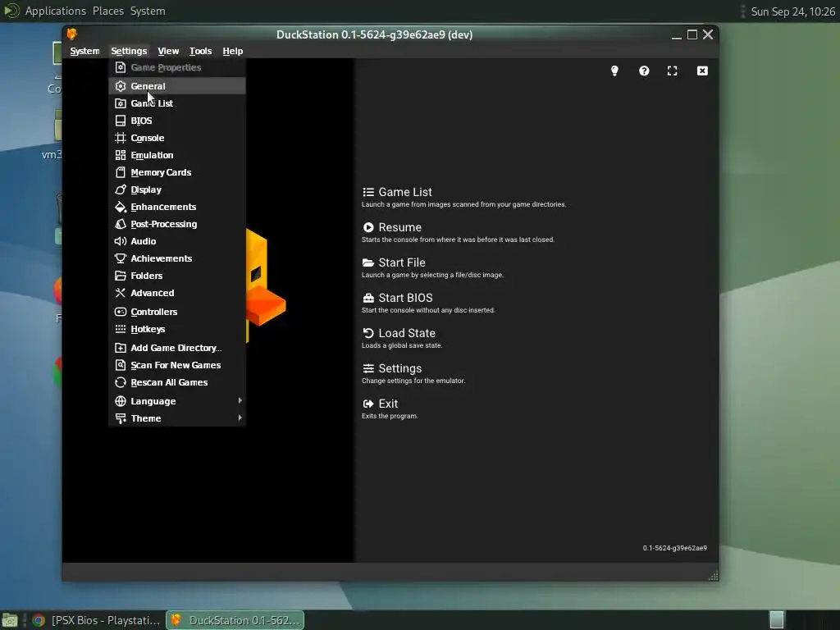Open the Tools menu
This screenshot has width=840, height=630.
pyautogui.click(x=200, y=51)
